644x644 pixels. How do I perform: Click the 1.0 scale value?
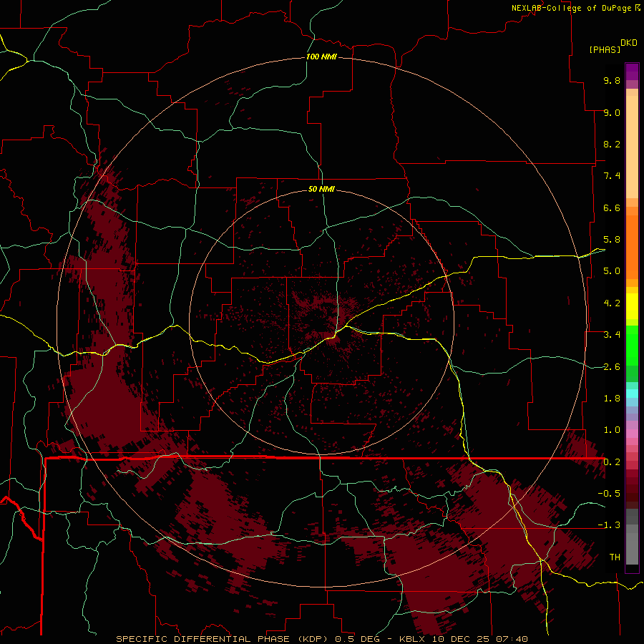(x=612, y=430)
